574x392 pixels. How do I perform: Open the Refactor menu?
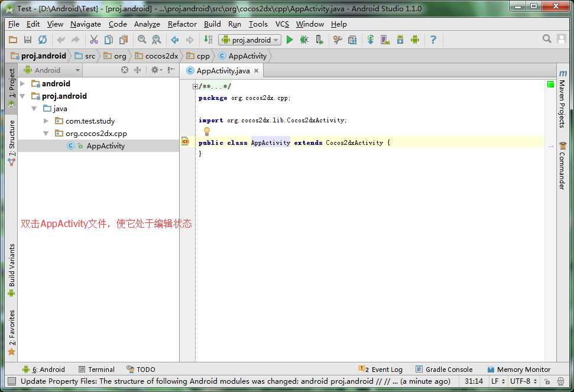182,24
